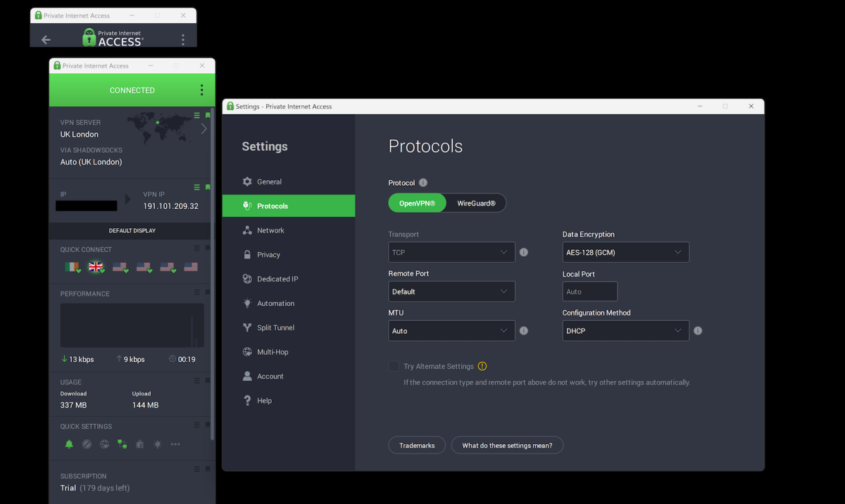
Task: Click the drag handle icon on VPN Server tile
Action: click(x=197, y=115)
